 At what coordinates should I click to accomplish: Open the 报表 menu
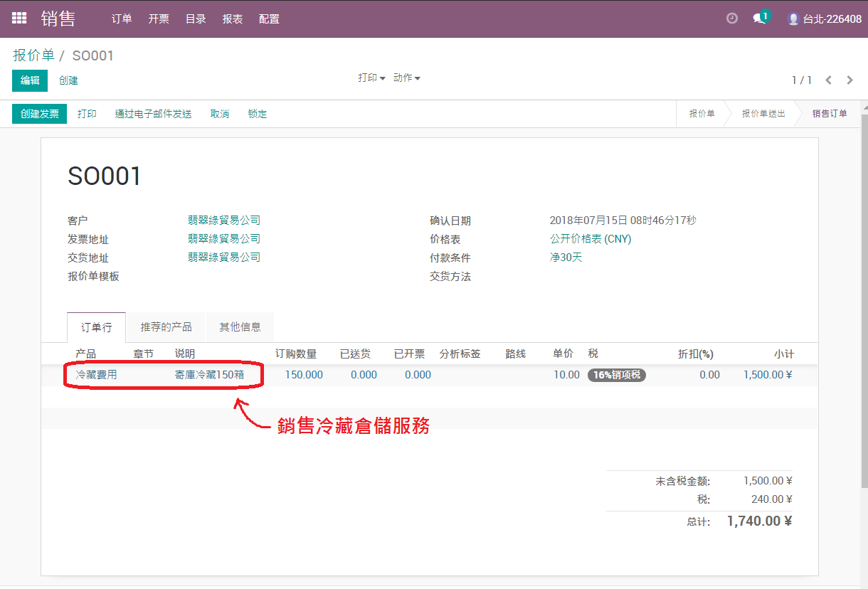pos(233,19)
